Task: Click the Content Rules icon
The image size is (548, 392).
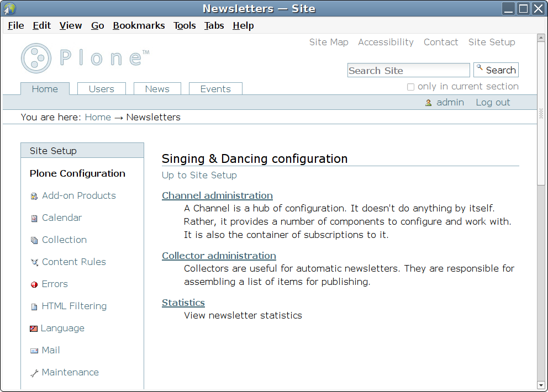Action: click(x=34, y=262)
